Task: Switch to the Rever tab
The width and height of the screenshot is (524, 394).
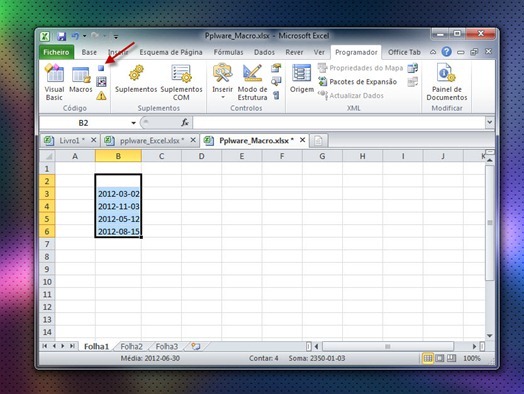Action: coord(294,52)
